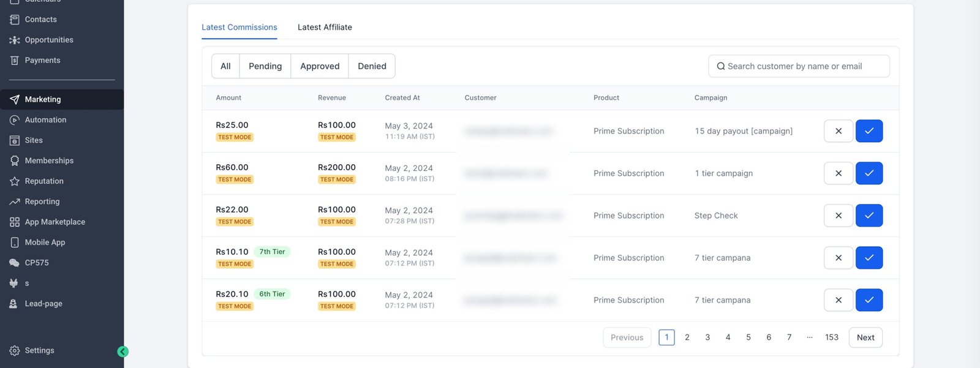Filter commissions by Pending status
980x368 pixels.
(265, 66)
